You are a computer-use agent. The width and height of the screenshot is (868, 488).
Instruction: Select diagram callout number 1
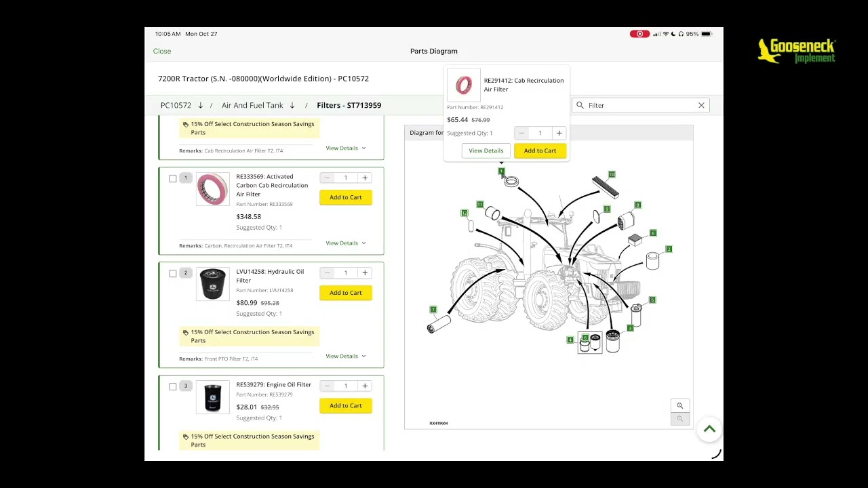pos(501,171)
